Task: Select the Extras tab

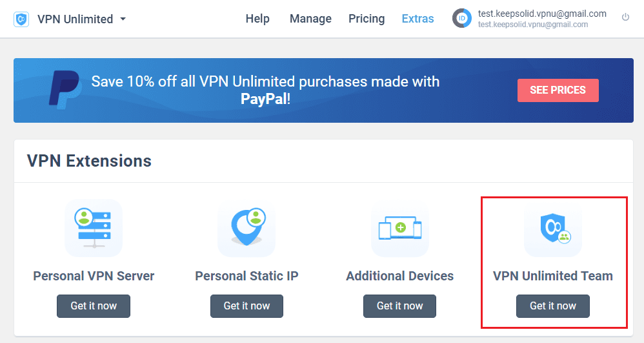Action: click(x=418, y=19)
